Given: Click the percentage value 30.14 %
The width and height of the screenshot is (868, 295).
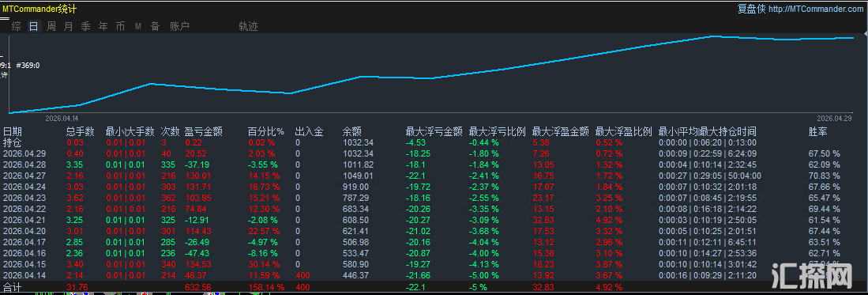Looking at the screenshot, I should click(x=264, y=264).
